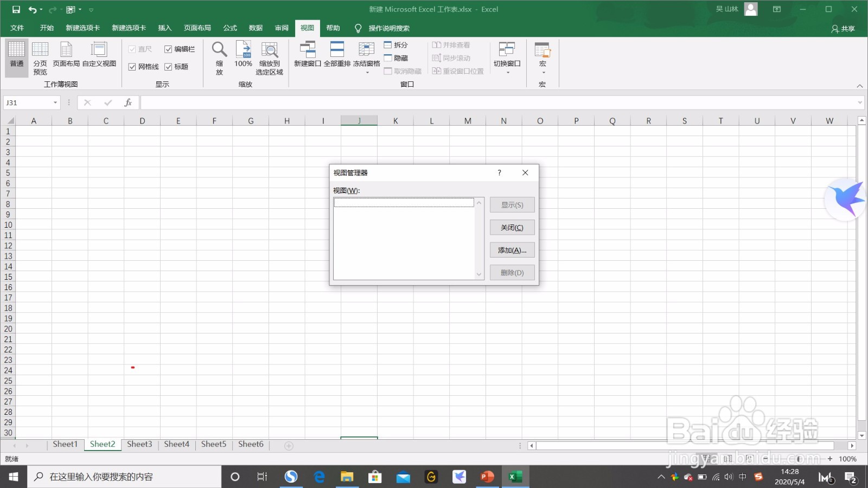Click the Share (共享) button
Screen dimensions: 868x488
point(843,28)
